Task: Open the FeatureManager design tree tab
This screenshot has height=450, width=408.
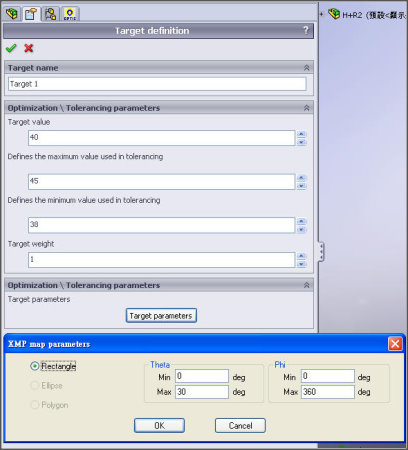Action: [x=12, y=14]
